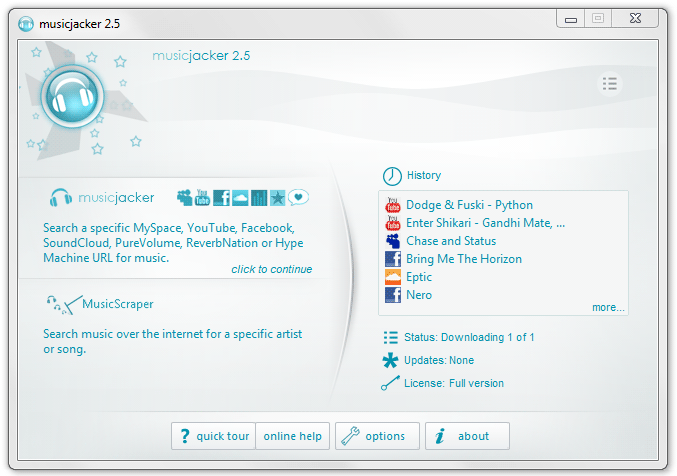Viewport: 677px width, 476px height.
Task: Select 'Chase and Status' history entry
Action: click(x=451, y=241)
